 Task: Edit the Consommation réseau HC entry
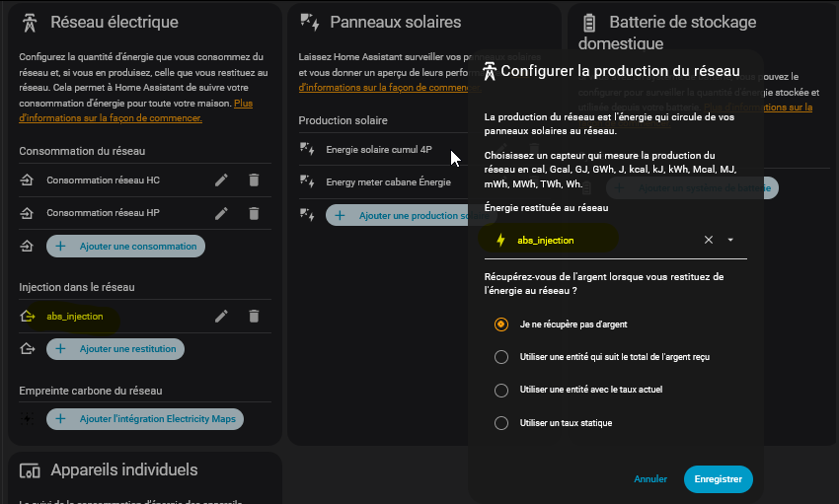[x=222, y=180]
